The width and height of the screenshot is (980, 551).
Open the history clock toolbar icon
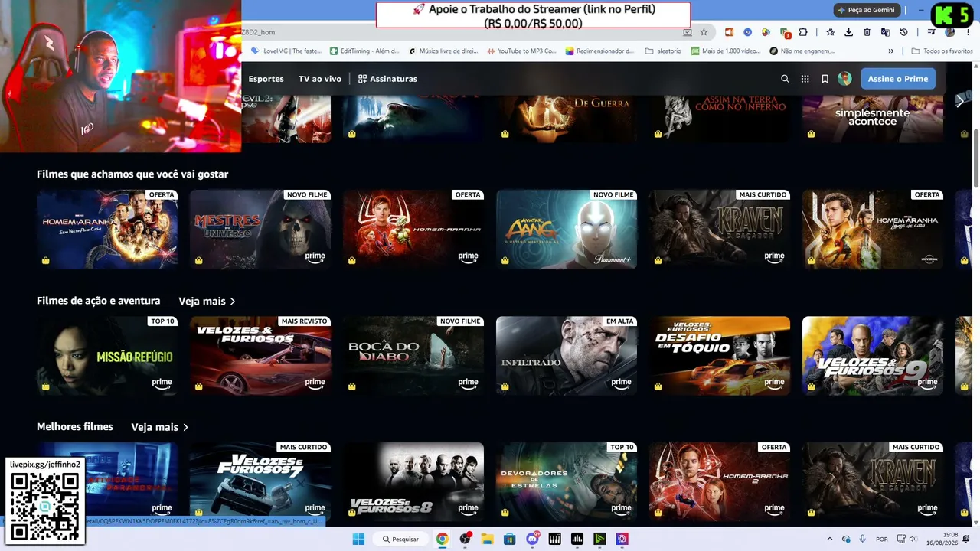(x=903, y=32)
